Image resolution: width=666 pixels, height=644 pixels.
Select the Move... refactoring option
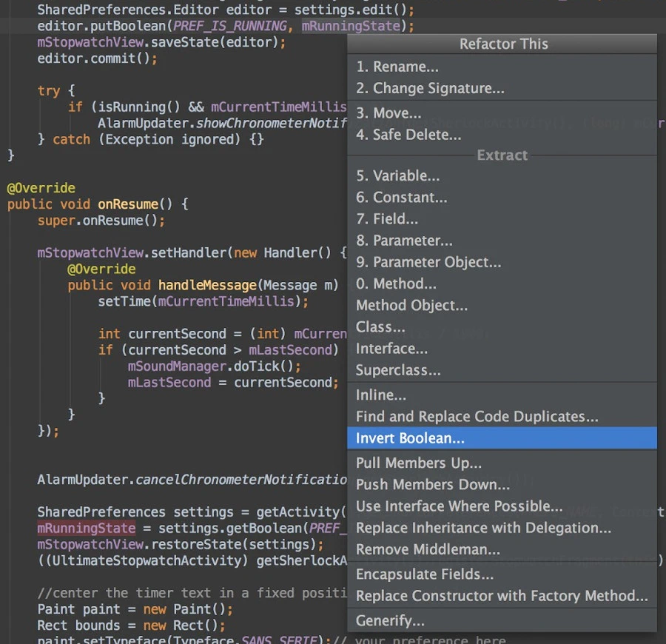pos(502,113)
